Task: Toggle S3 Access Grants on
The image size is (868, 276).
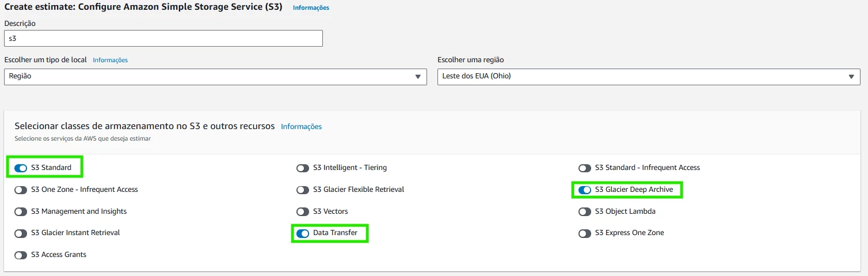Action: [21, 255]
